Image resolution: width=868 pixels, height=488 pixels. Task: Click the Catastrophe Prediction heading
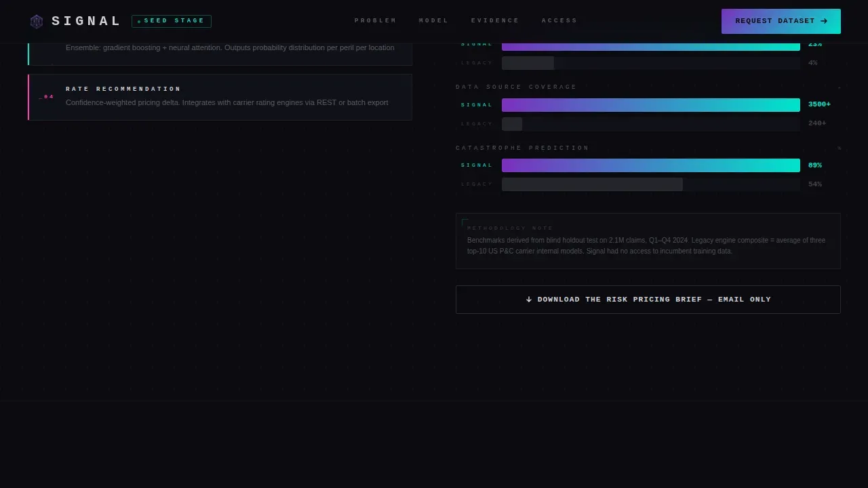522,148
